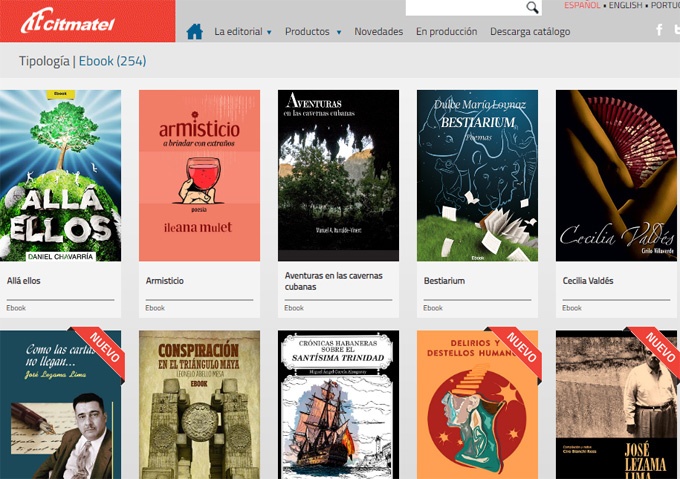The width and height of the screenshot is (680, 479).
Task: Open Crónicas habaneras Santísima Trinidad cover
Action: coord(338,405)
